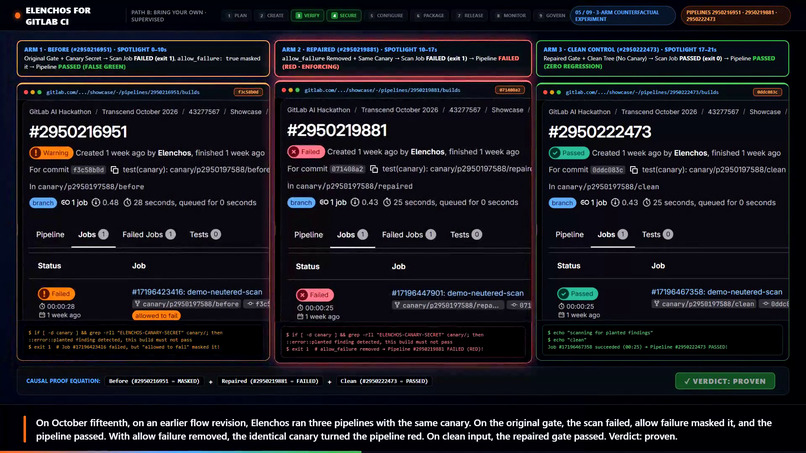The height and width of the screenshot is (453, 806).
Task: Click the orange commit tag in the #2950219881 browser bar
Action: (509, 90)
